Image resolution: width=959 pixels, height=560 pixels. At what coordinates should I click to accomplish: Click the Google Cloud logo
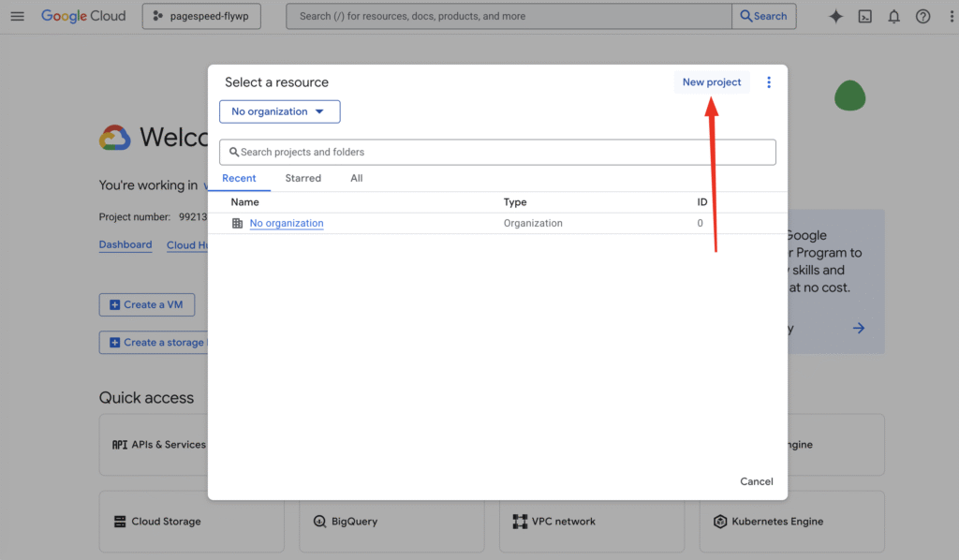tap(83, 16)
